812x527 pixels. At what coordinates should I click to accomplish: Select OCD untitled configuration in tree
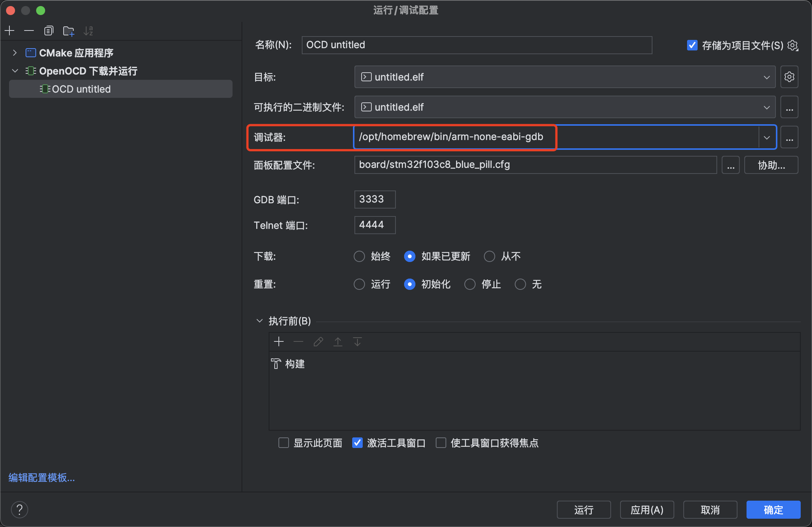click(81, 89)
